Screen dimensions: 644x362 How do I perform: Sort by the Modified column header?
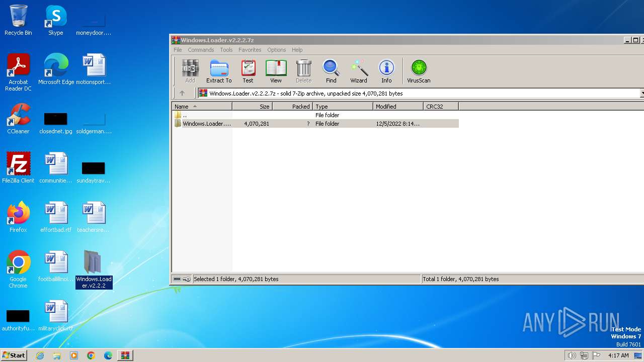(398, 107)
